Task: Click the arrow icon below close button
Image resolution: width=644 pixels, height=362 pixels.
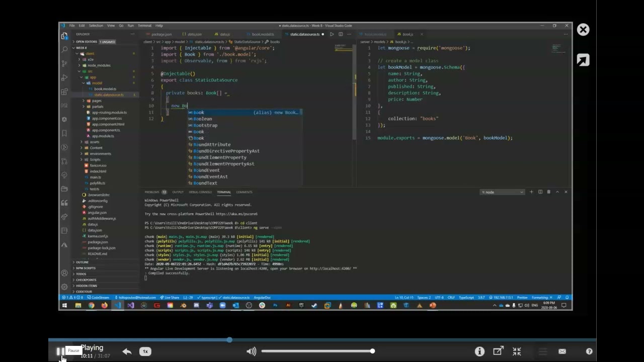Action: (583, 60)
